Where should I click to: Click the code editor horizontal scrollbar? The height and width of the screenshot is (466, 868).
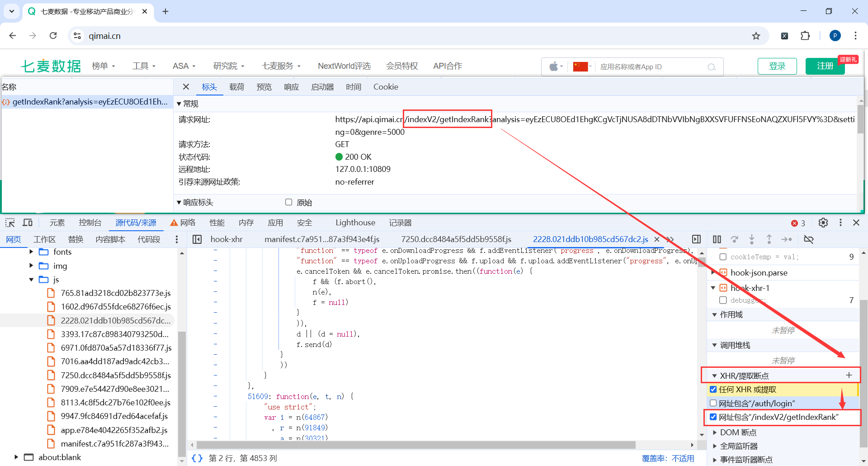coord(416,445)
